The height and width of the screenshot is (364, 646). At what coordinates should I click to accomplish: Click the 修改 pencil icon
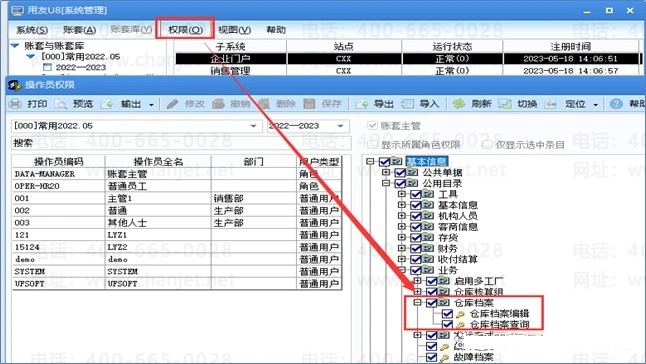click(x=173, y=104)
